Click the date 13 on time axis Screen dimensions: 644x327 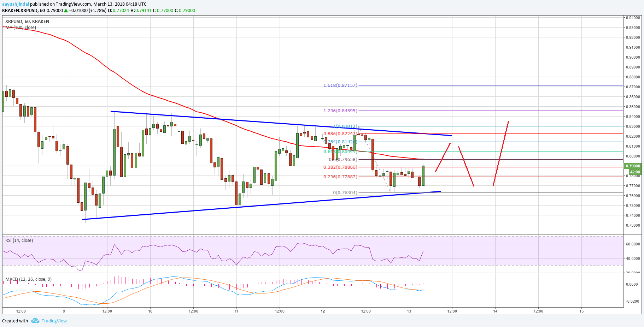click(409, 311)
